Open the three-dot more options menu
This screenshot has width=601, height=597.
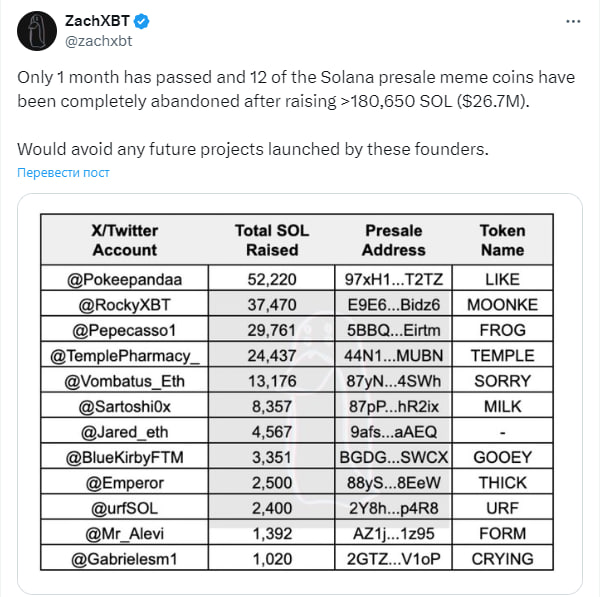573,21
